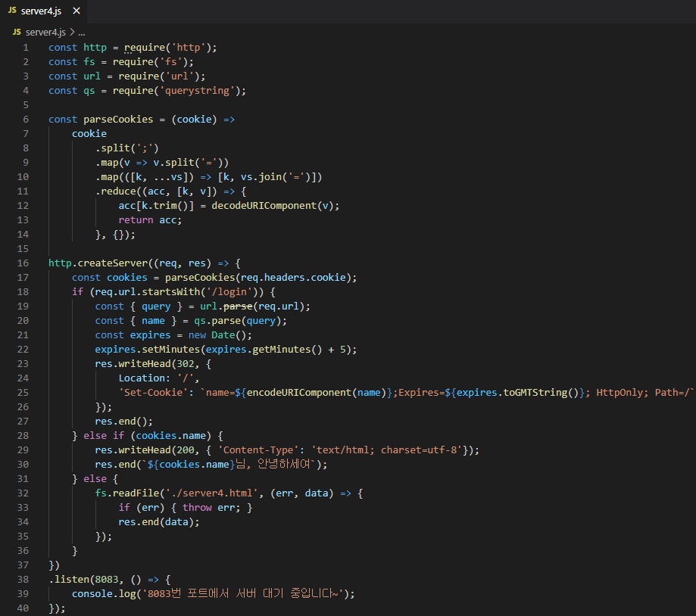
Task: Click fs.readFile on line 32
Action: tap(127, 493)
